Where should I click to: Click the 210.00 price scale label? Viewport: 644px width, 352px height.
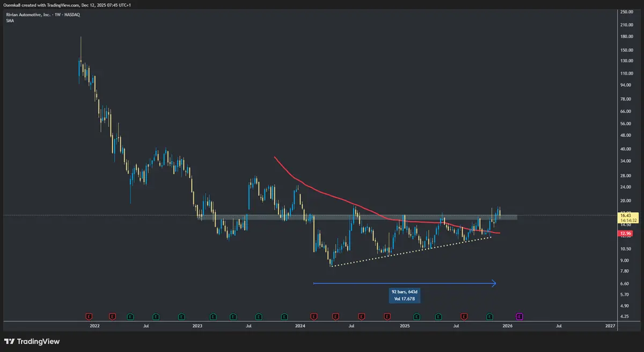(626, 25)
